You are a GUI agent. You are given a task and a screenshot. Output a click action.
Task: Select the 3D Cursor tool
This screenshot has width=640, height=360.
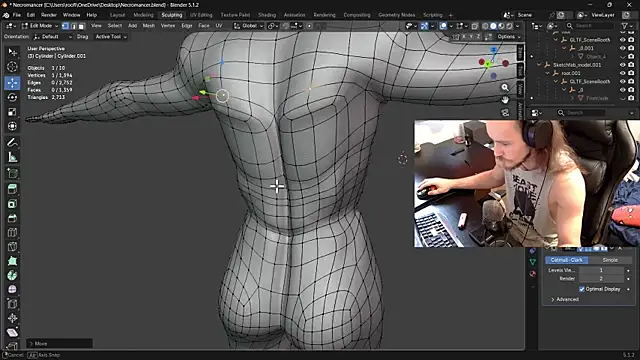[12, 67]
